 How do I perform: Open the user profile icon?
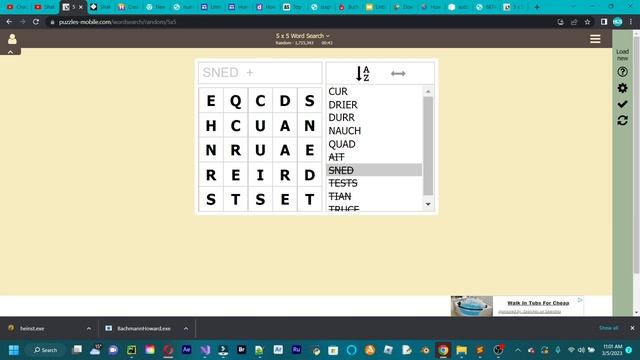pyautogui.click(x=12, y=39)
